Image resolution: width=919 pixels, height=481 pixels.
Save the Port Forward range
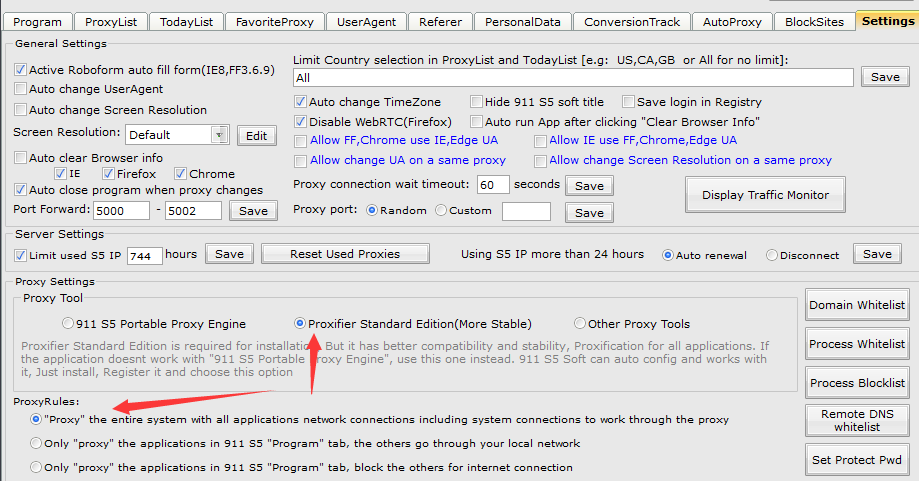click(x=253, y=211)
